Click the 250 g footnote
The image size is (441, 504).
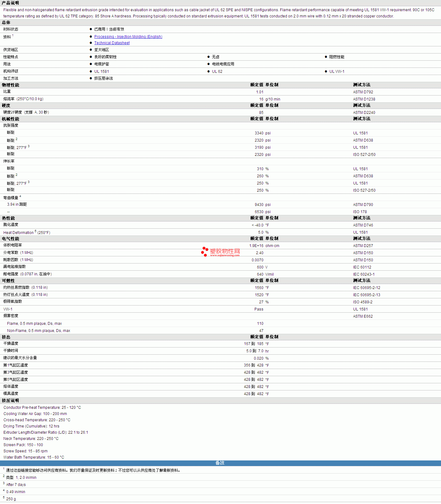(11, 499)
